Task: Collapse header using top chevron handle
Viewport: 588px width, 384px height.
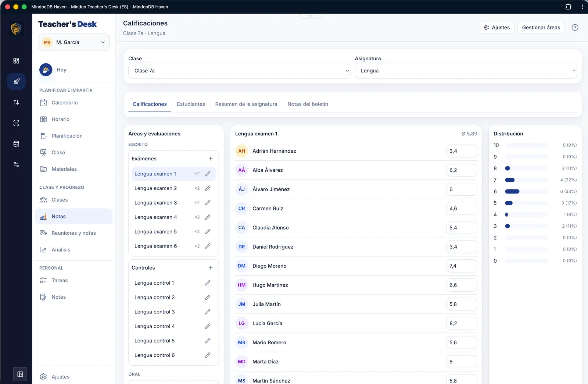Action: pyautogui.click(x=311, y=16)
